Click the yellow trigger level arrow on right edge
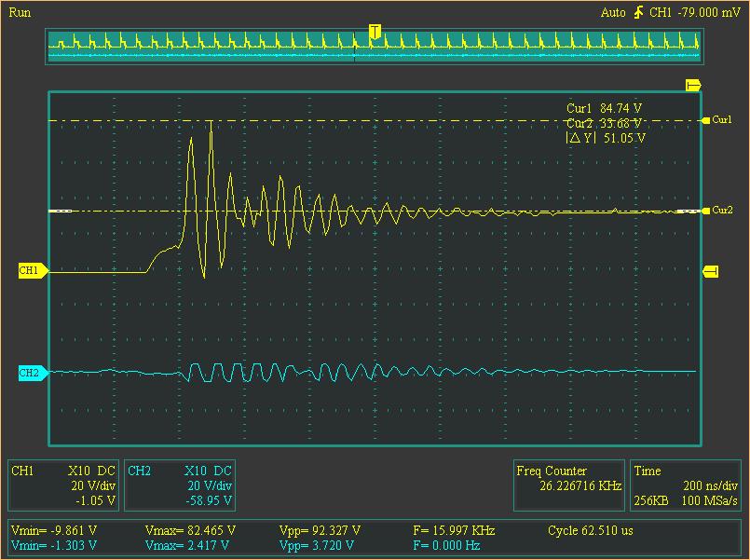The width and height of the screenshot is (750, 560). tap(711, 271)
